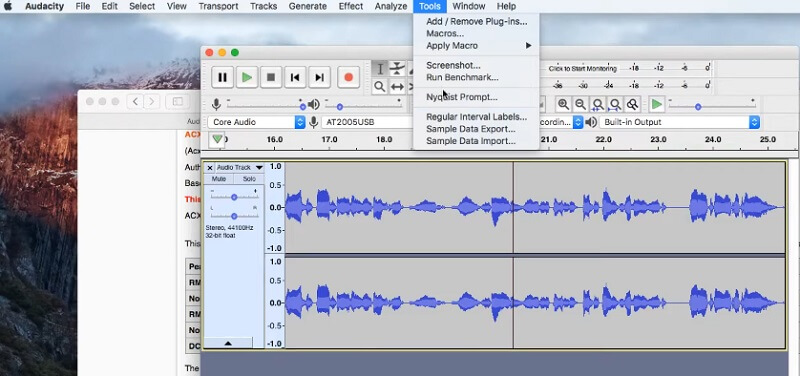Click the green timeline playhead triangle

coord(218,139)
